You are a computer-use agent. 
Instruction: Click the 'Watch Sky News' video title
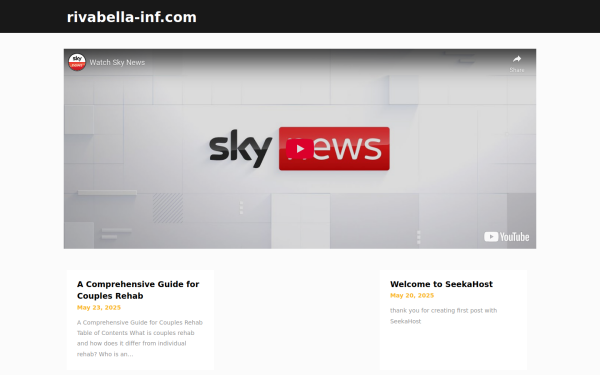(117, 62)
